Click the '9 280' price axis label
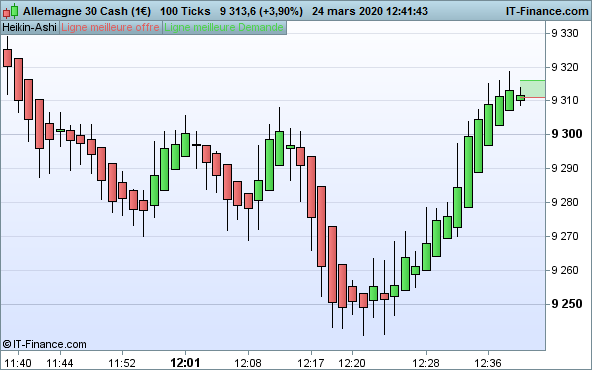This screenshot has width=592, height=370. tap(565, 202)
